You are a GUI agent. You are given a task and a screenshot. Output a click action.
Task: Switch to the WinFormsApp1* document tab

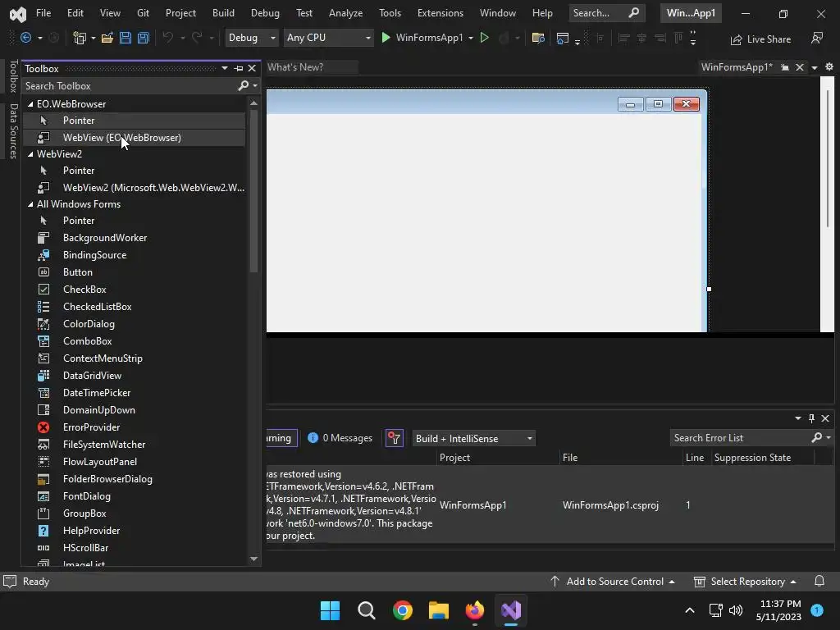click(x=737, y=67)
